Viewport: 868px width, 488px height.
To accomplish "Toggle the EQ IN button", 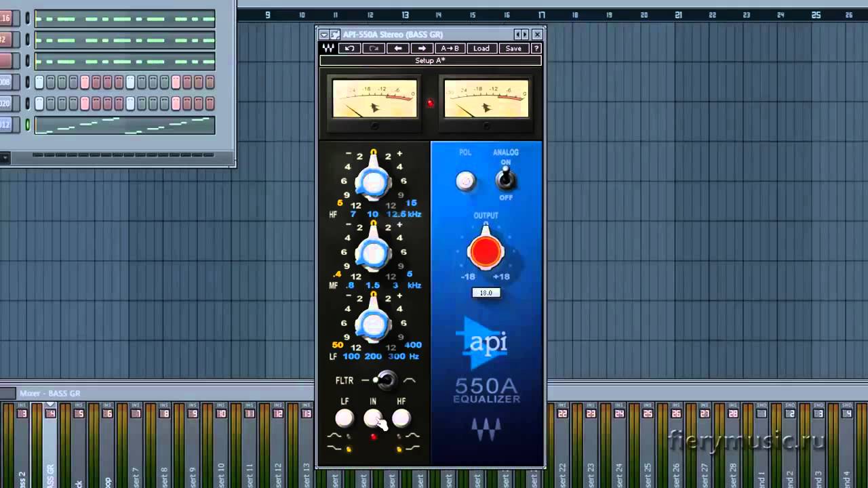I will click(373, 419).
